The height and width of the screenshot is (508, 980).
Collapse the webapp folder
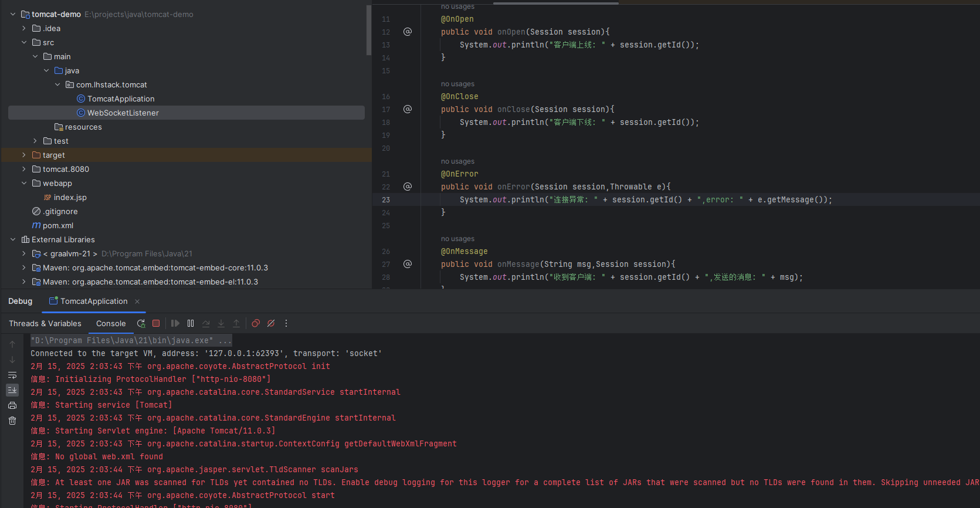tap(24, 183)
